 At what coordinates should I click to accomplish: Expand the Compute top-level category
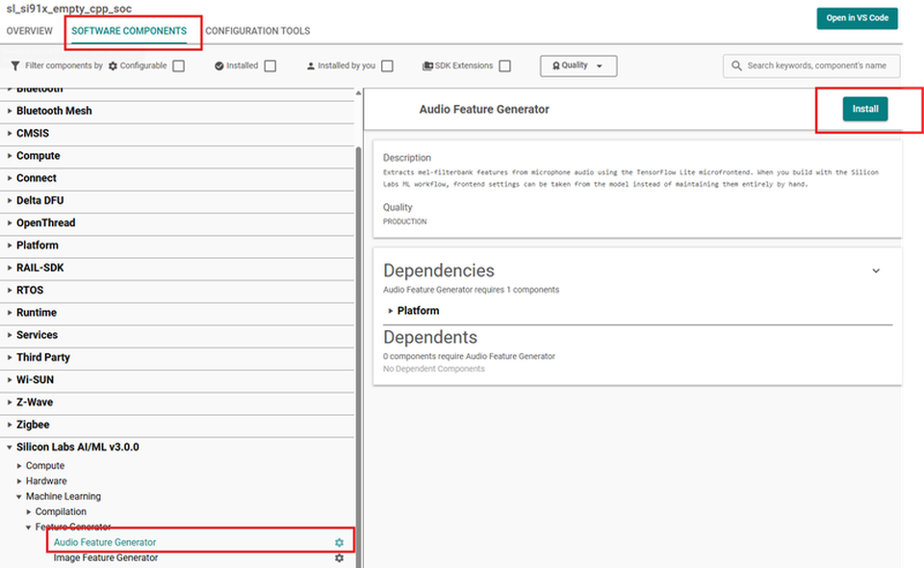(x=10, y=156)
